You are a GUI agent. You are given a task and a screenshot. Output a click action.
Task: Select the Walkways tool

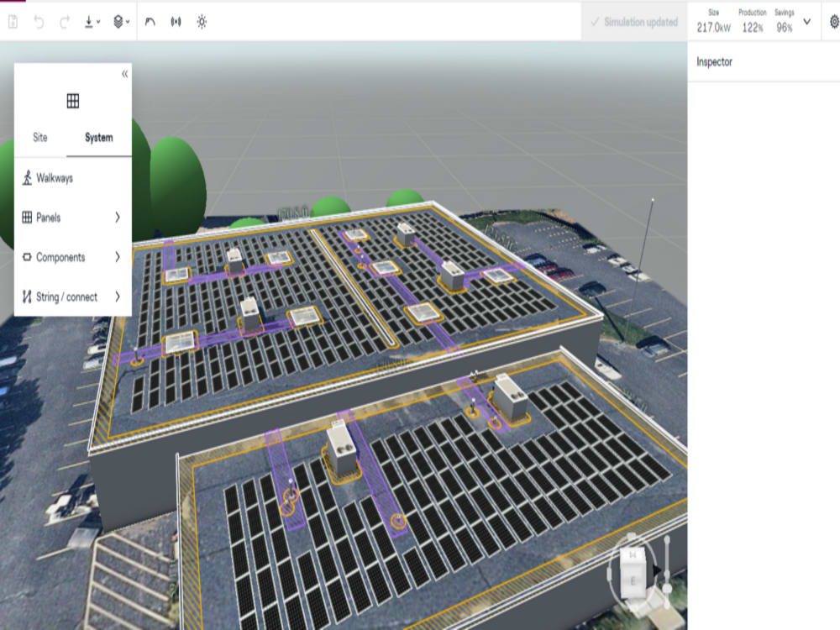point(53,178)
